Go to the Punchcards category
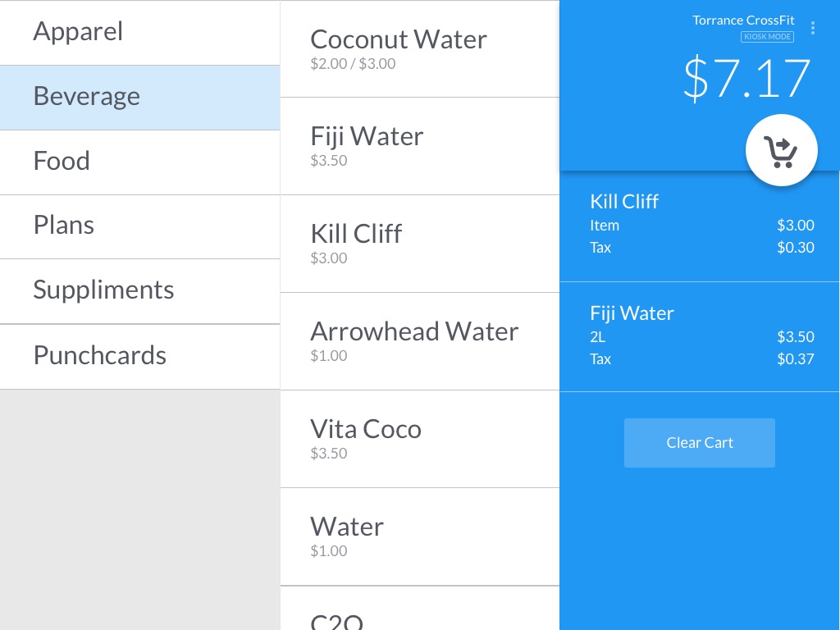Screen dimensions: 840x630 pyautogui.click(x=139, y=356)
